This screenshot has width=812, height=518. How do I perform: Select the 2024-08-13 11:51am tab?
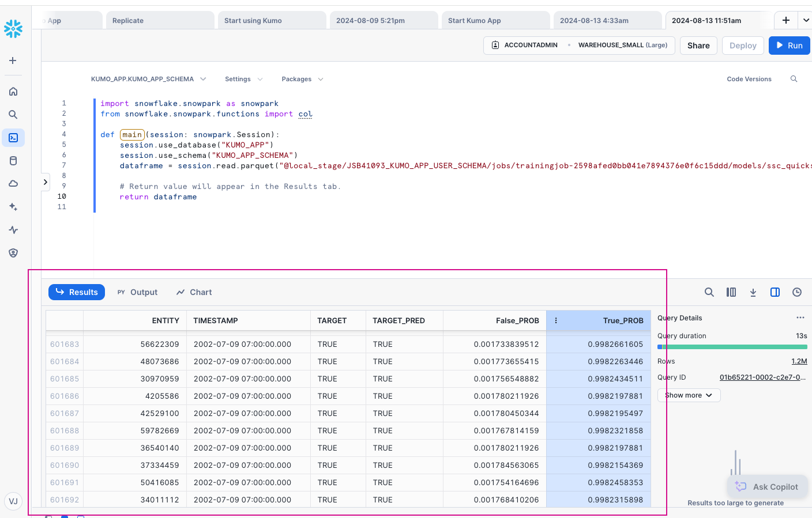click(718, 20)
